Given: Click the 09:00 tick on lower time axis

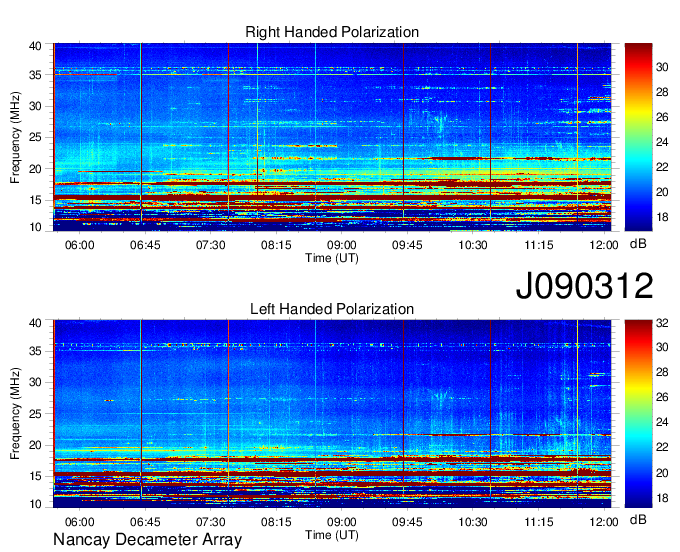Looking at the screenshot, I should (x=342, y=522).
